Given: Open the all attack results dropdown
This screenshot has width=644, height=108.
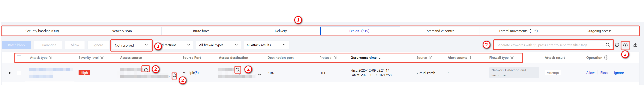Looking at the screenshot, I should click(266, 45).
